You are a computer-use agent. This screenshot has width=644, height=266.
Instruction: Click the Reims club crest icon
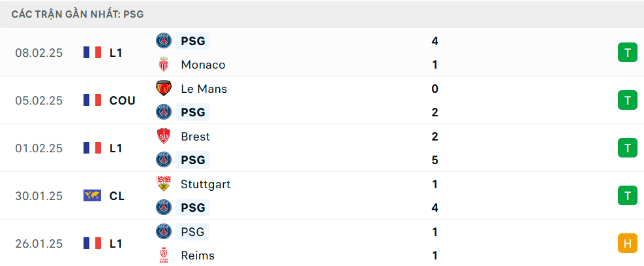(x=164, y=256)
